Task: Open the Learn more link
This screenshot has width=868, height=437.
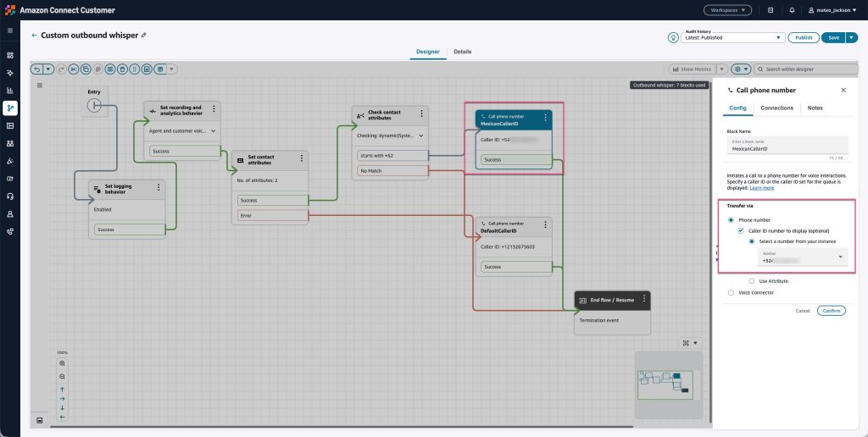Action: [x=762, y=188]
